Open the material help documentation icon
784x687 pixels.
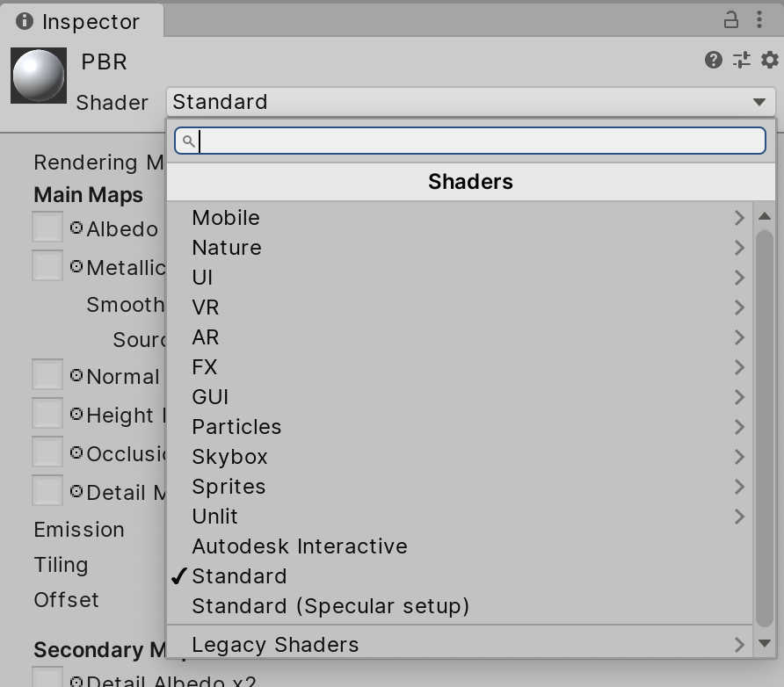[x=712, y=61]
